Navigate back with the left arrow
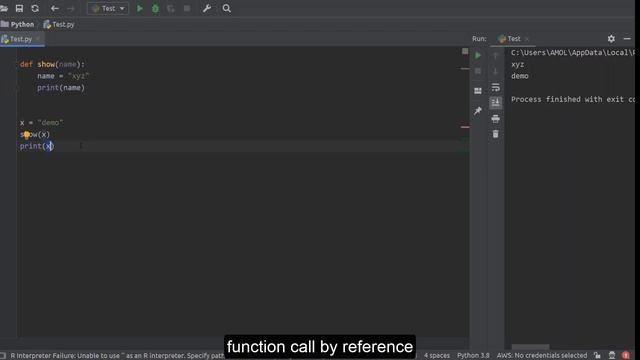 [55, 8]
